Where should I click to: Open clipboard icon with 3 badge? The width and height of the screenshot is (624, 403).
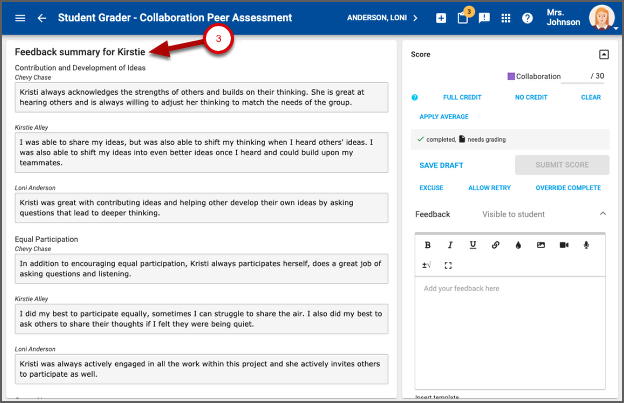[463, 18]
